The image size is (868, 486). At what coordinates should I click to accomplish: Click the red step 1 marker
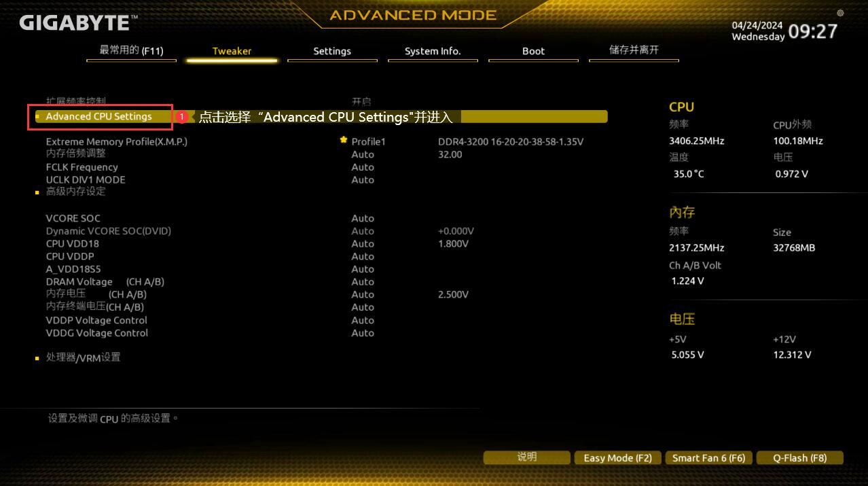click(181, 117)
